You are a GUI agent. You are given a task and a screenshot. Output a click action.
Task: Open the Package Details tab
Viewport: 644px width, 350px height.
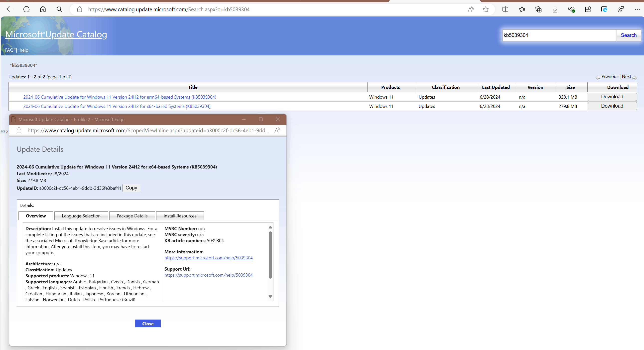point(132,216)
